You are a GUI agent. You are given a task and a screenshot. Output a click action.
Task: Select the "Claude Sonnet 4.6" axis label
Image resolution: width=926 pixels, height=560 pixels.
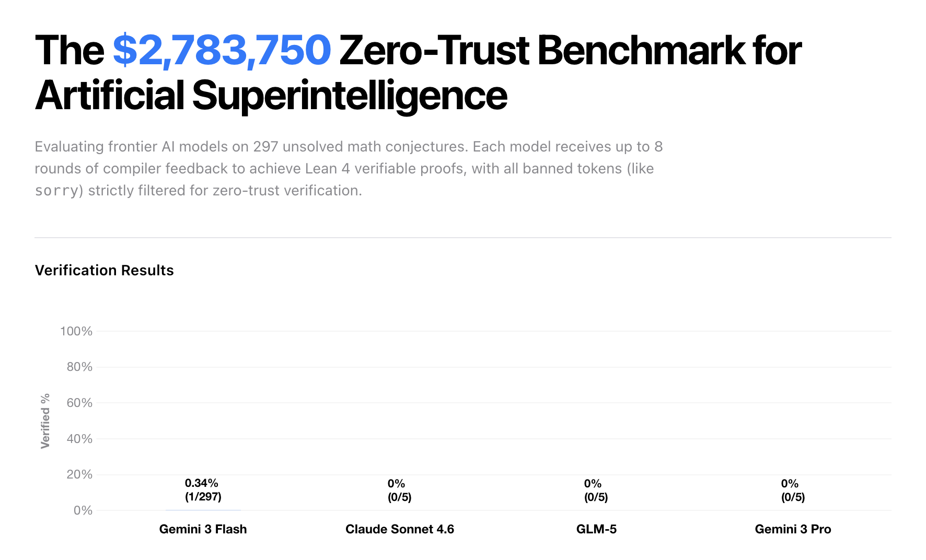click(x=399, y=529)
